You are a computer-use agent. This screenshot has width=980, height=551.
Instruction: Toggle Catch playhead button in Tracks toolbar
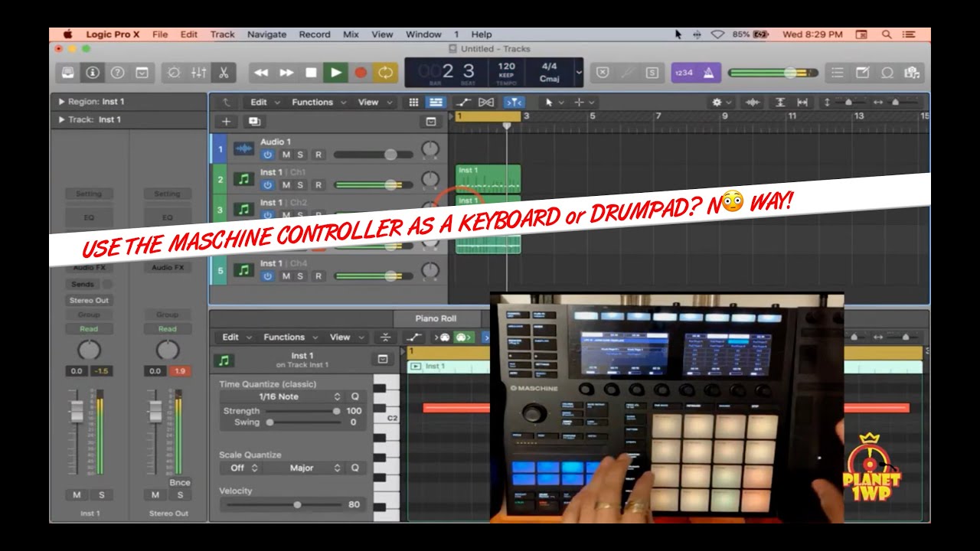tap(514, 102)
